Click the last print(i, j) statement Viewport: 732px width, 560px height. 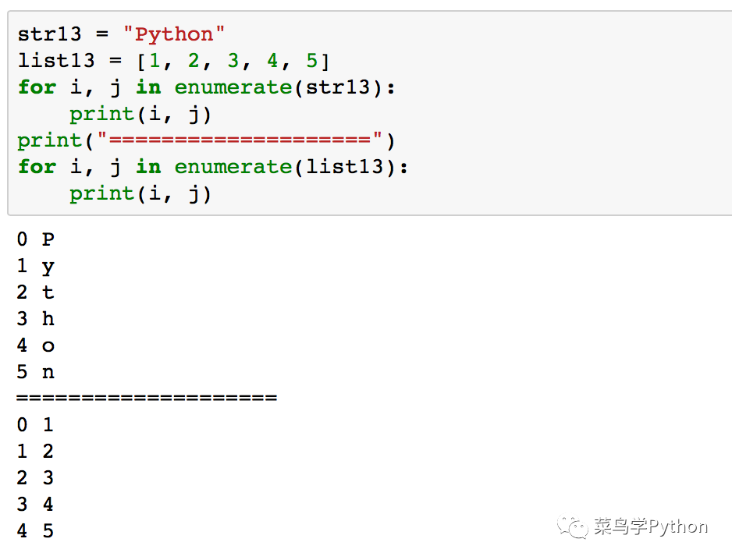pos(140,193)
